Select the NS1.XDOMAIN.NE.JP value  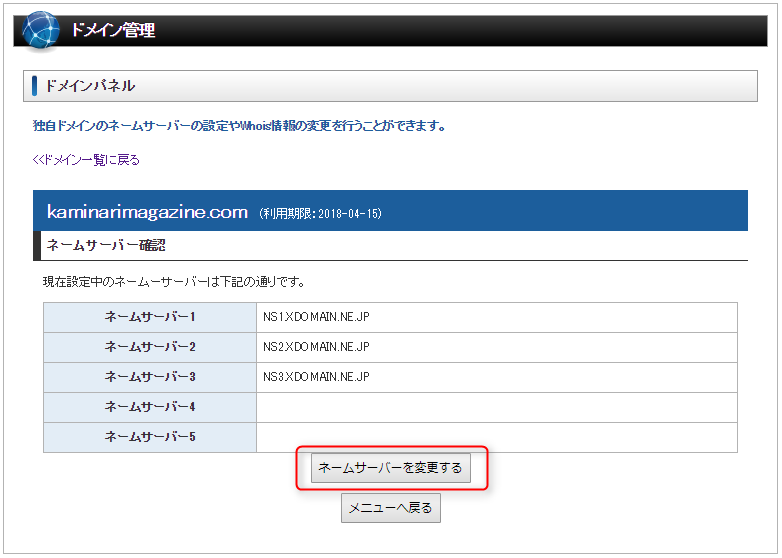(316, 317)
